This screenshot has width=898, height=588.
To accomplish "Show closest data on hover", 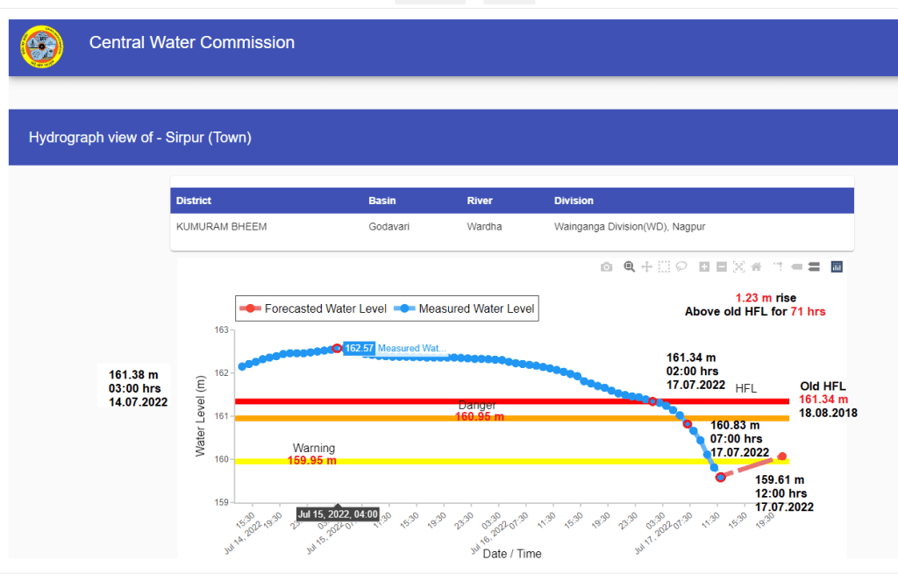I will point(796,266).
